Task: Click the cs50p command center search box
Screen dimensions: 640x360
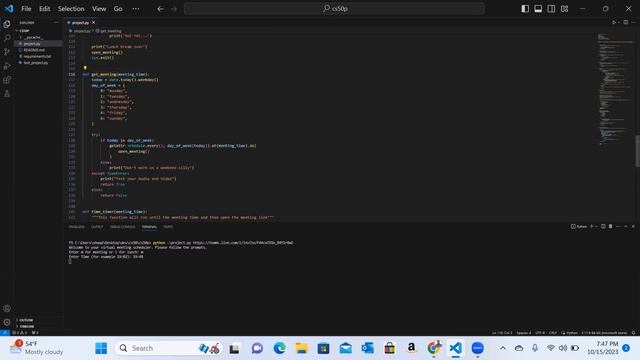Action: pyautogui.click(x=334, y=9)
